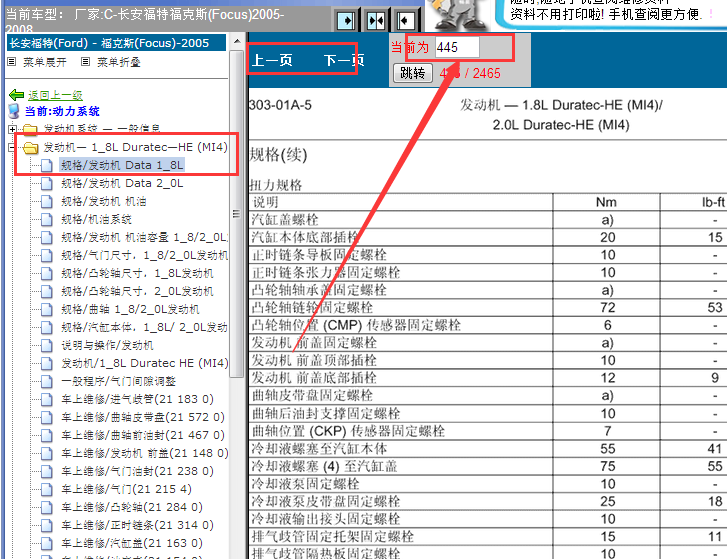727x559 pixels.
Task: Open 规格/凸轮轴尺寸, 1_8L发动机 item
Action: click(137, 273)
